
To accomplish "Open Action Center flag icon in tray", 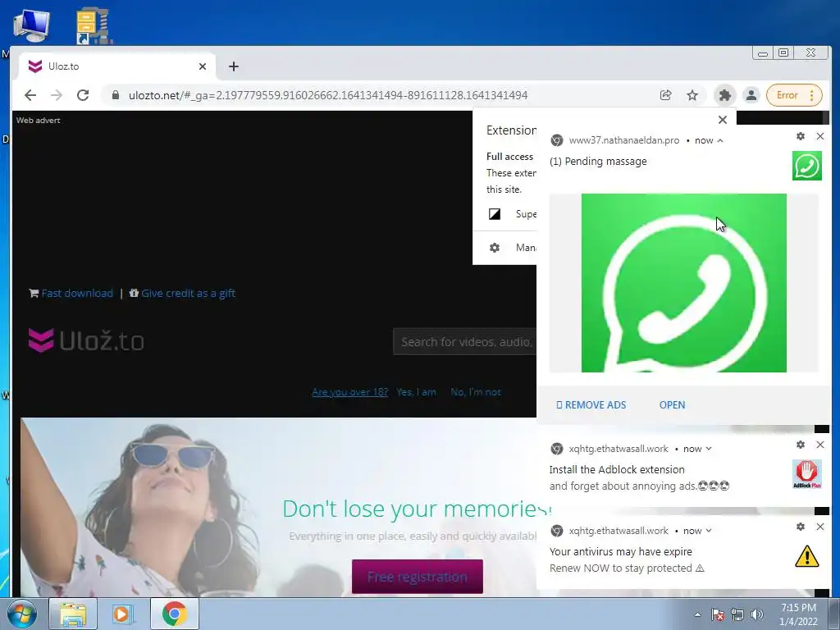I will [x=717, y=614].
